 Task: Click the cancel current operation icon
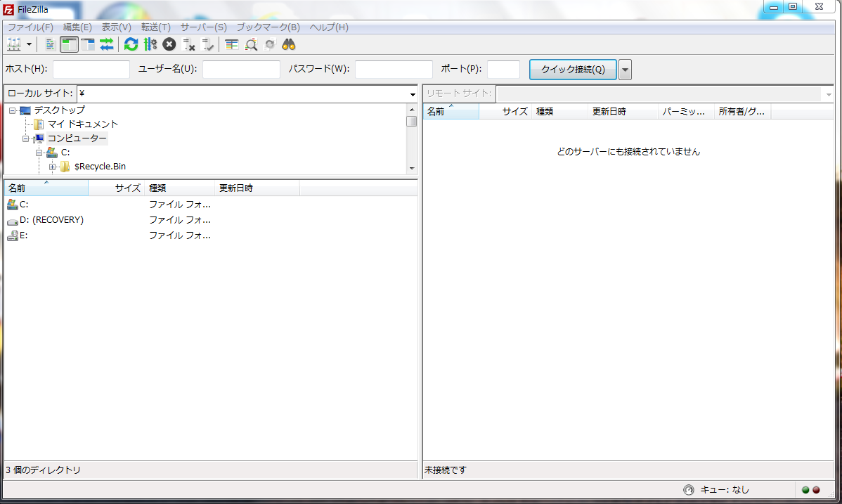click(x=169, y=45)
